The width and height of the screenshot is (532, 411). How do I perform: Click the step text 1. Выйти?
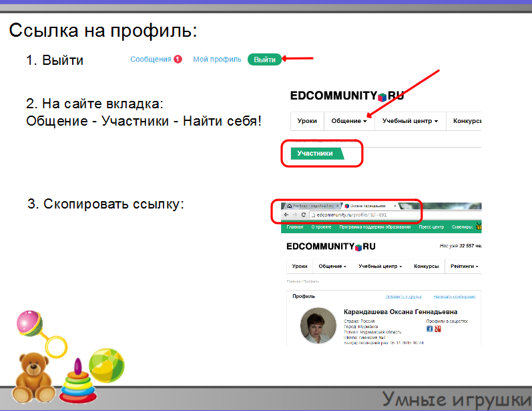click(55, 60)
